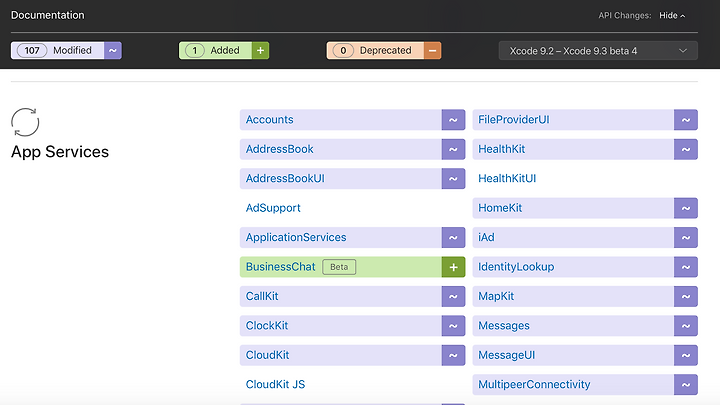
Task: Toggle the Modified filter tilde icon
Action: (112, 51)
